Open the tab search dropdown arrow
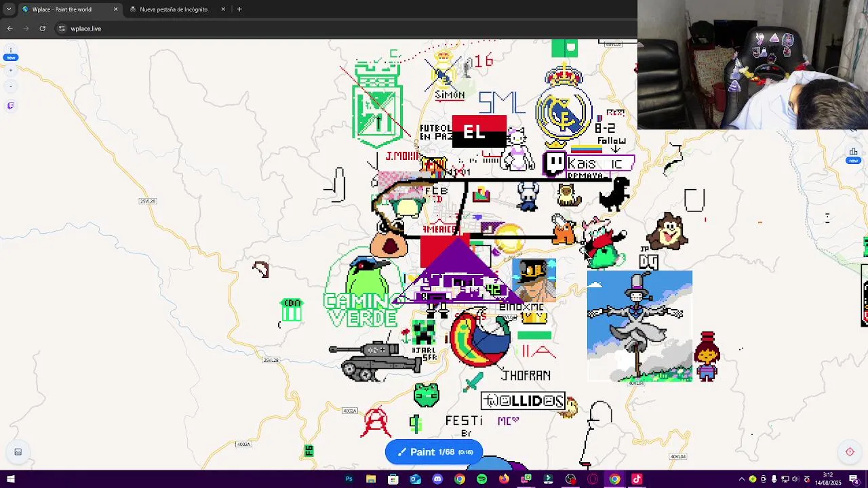The image size is (868, 488). (9, 9)
